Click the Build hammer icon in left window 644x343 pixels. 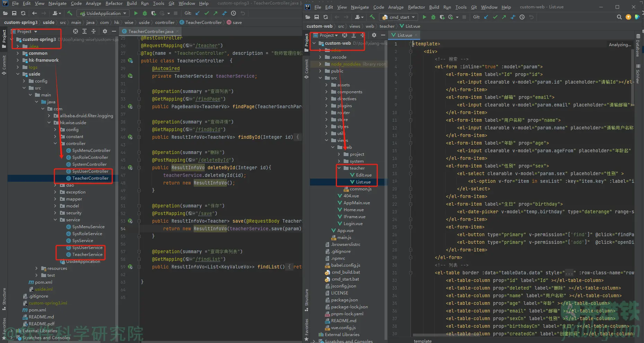point(70,13)
